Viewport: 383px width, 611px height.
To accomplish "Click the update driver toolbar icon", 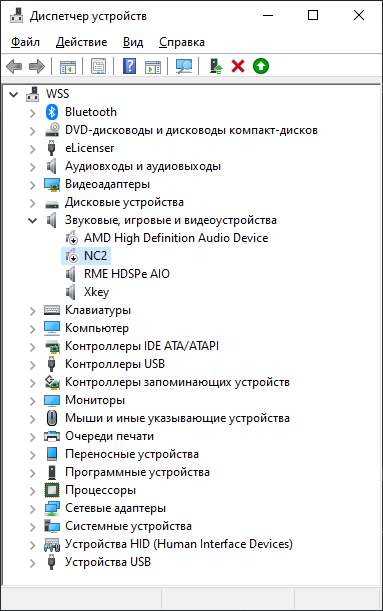I will (x=215, y=66).
